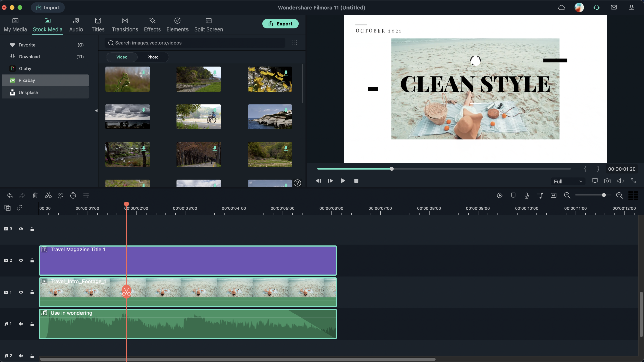The height and width of the screenshot is (362, 644).
Task: Open the color palette tool in the timeline toolbar
Action: pyautogui.click(x=60, y=195)
